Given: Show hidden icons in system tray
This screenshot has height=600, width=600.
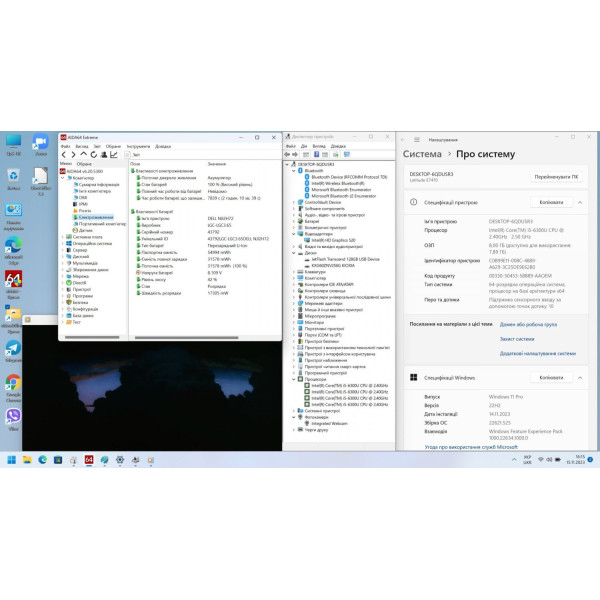Looking at the screenshot, I should click(514, 460).
